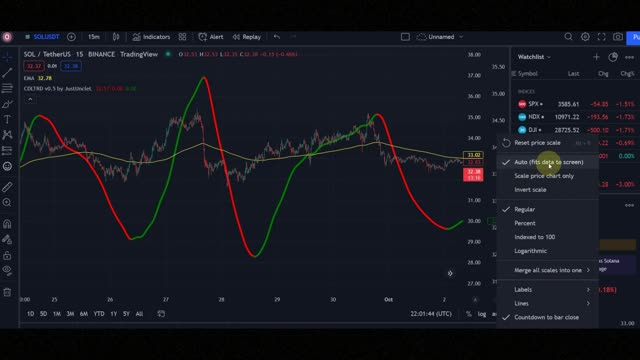
Task: Click the redo arrow
Action: coord(293,37)
